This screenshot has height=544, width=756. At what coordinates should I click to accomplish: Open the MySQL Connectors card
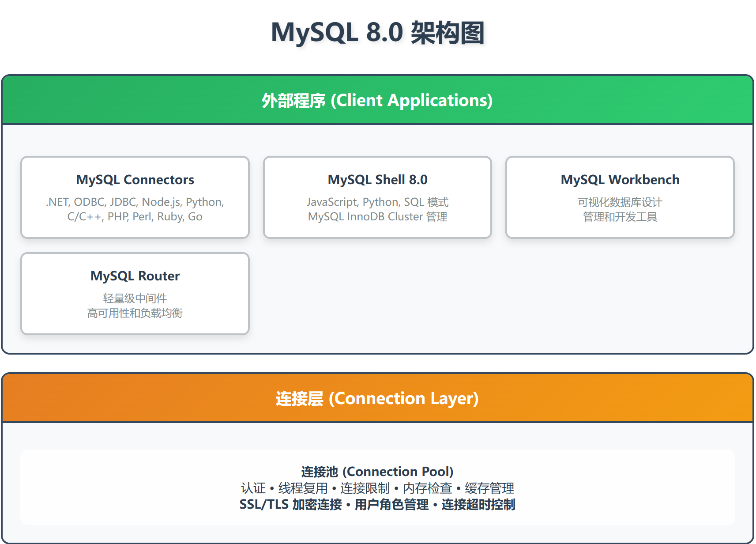(x=135, y=197)
